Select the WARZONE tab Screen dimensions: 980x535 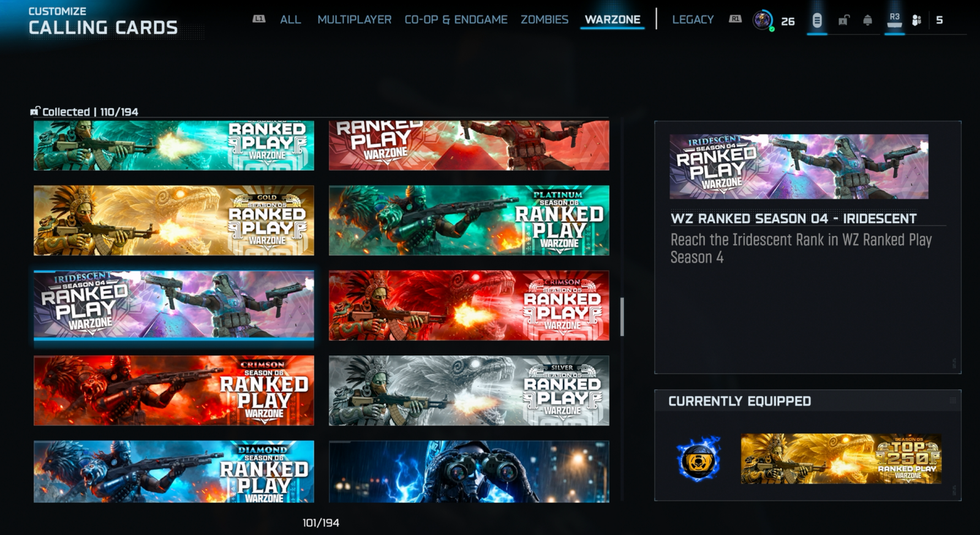pos(612,20)
